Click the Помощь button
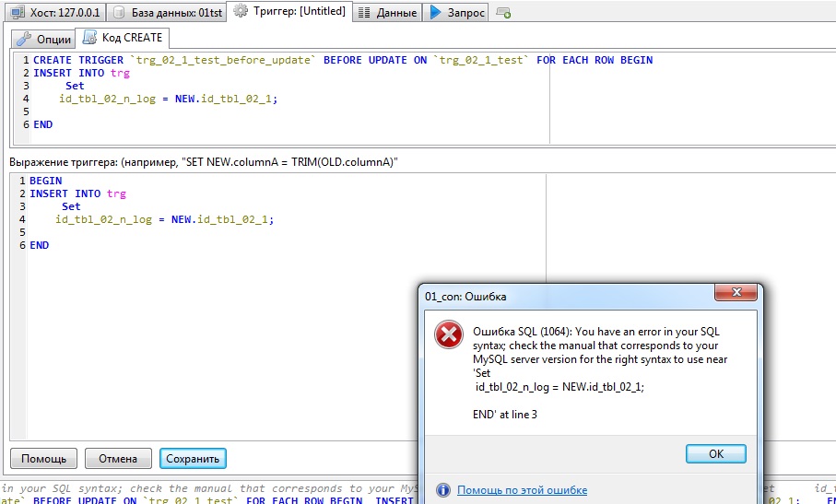 43,458
